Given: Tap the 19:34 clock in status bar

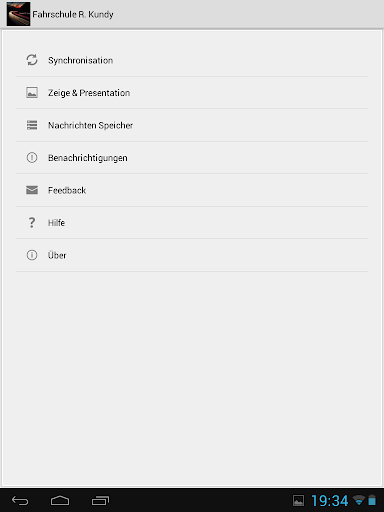Looking at the screenshot, I should pyautogui.click(x=330, y=501).
